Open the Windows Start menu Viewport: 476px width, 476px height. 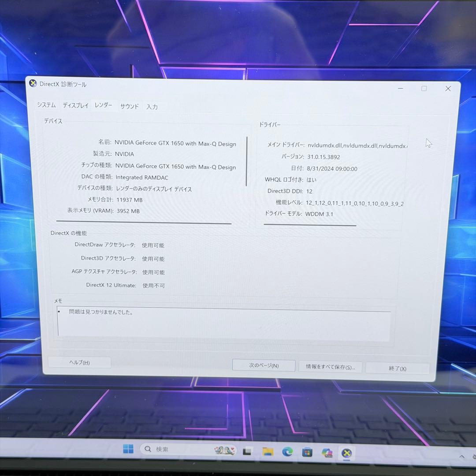tap(128, 449)
